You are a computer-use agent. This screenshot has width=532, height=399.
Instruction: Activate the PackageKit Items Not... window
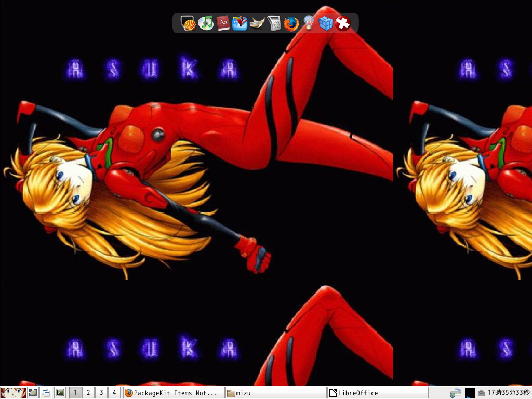coord(174,393)
